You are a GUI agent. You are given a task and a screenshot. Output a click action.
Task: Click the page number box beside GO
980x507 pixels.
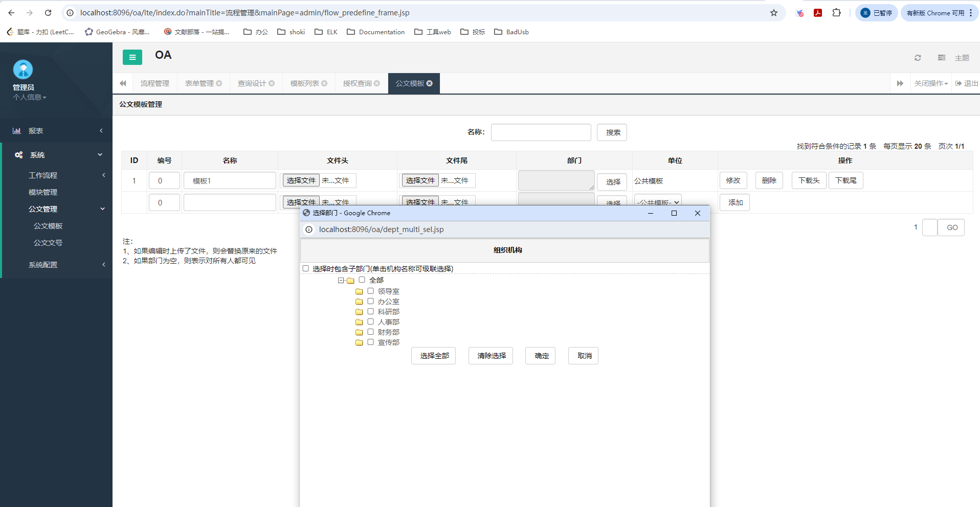(x=930, y=227)
